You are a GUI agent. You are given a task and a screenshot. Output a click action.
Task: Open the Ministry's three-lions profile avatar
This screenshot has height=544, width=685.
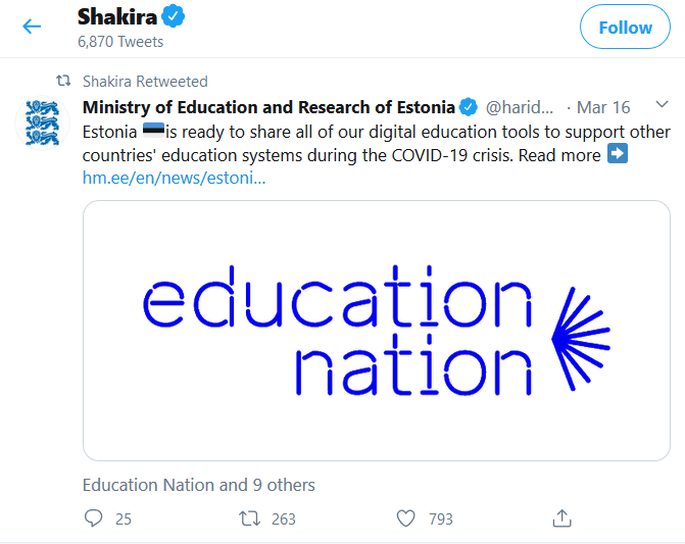pos(42,123)
